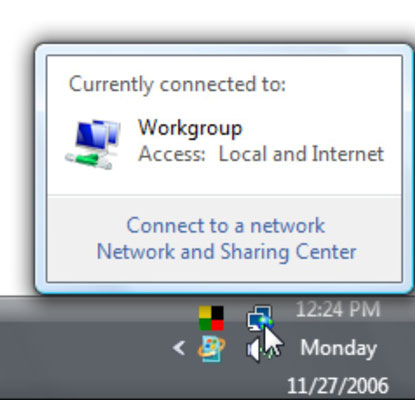
Task: Click the Monday day label in the taskbar
Action: [x=339, y=348]
